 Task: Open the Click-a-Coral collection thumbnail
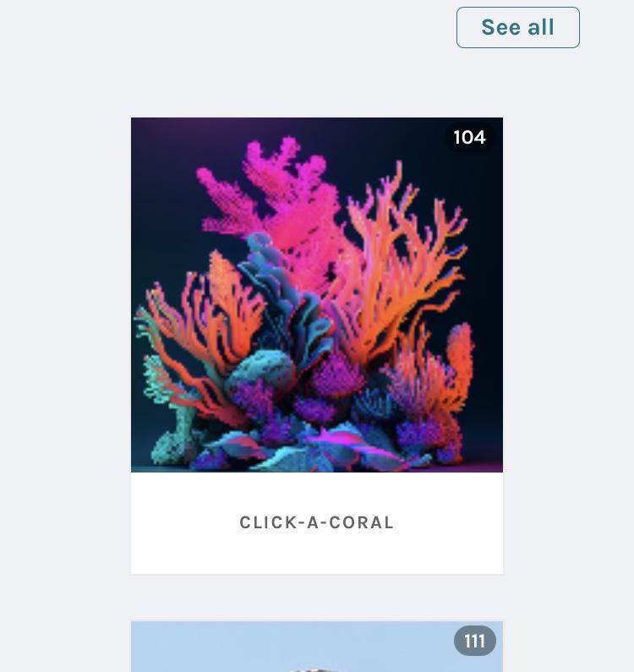(x=317, y=295)
